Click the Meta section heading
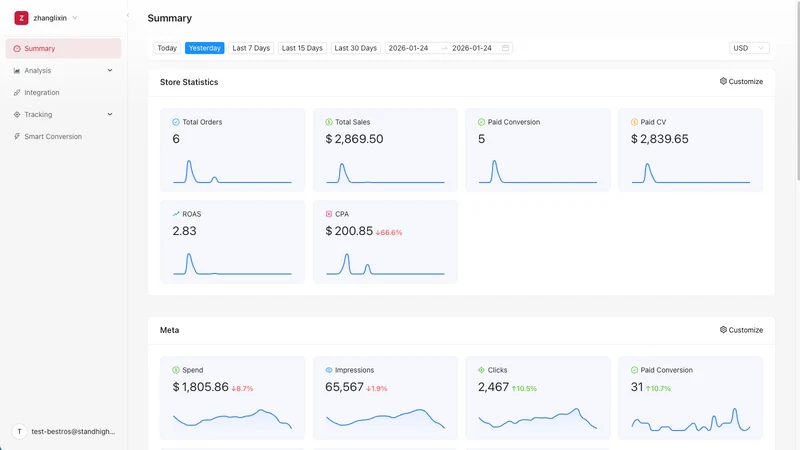The height and width of the screenshot is (450, 800). 169,330
